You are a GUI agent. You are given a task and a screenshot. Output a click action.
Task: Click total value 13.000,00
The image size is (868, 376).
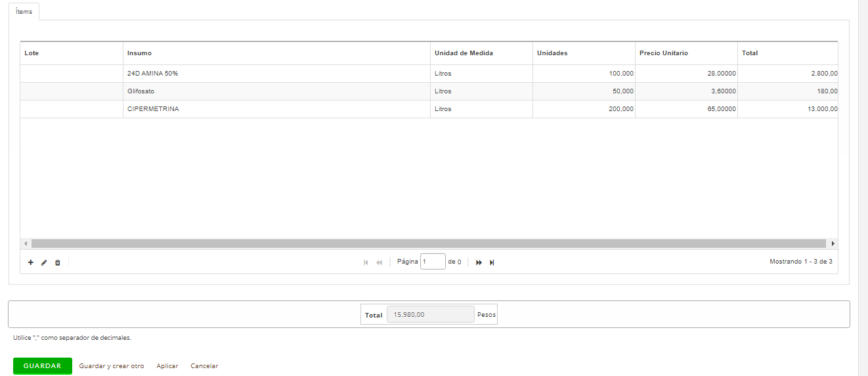[x=823, y=109]
